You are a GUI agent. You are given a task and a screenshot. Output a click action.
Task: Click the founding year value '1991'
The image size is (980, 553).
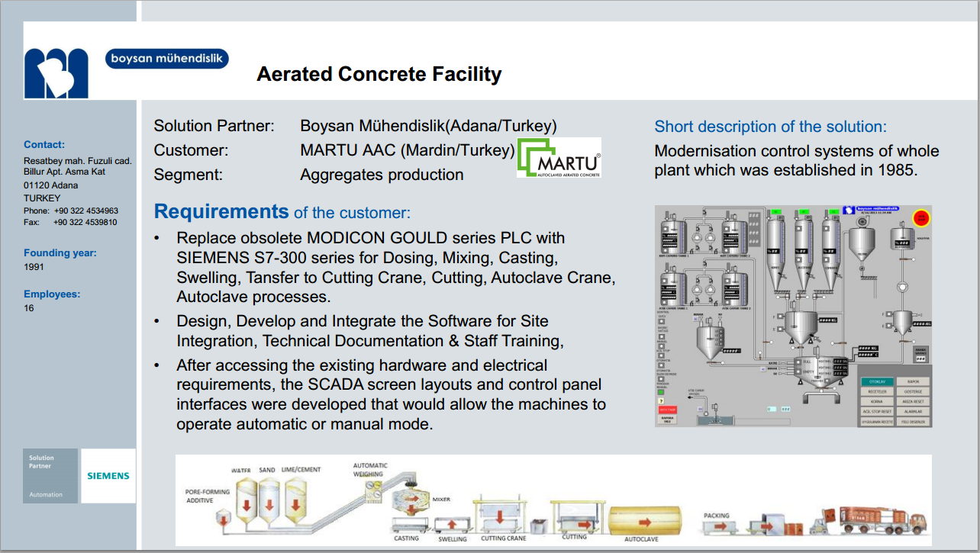coord(34,267)
